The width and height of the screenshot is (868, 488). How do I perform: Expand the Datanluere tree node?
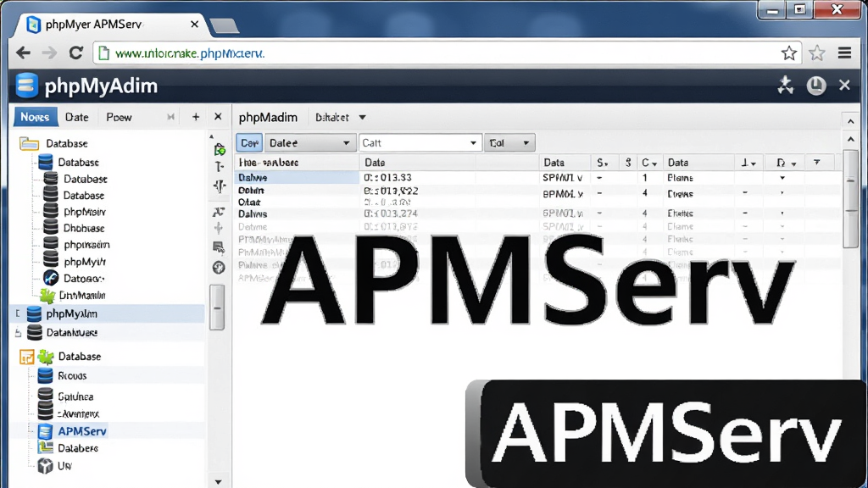[x=18, y=332]
